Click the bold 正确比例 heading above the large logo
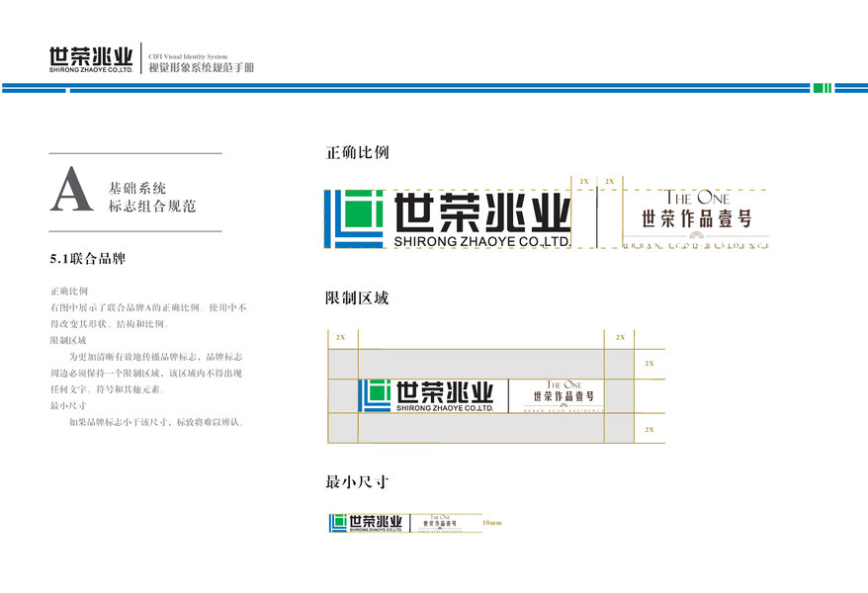 click(x=357, y=152)
